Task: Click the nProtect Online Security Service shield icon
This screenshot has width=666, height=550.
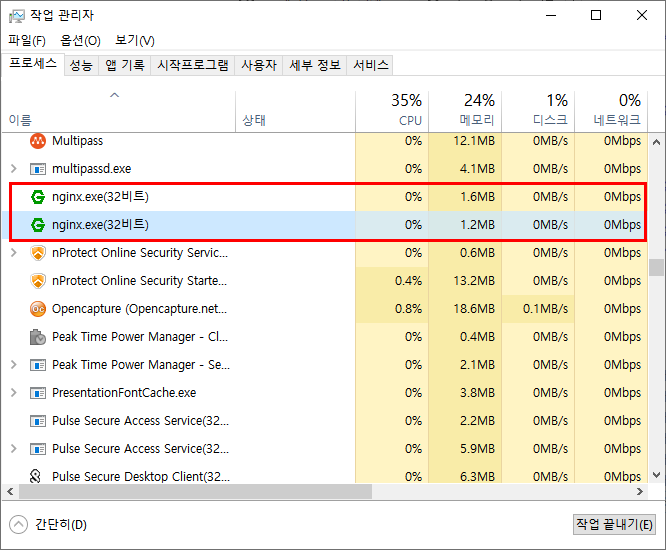Action: click(38, 253)
